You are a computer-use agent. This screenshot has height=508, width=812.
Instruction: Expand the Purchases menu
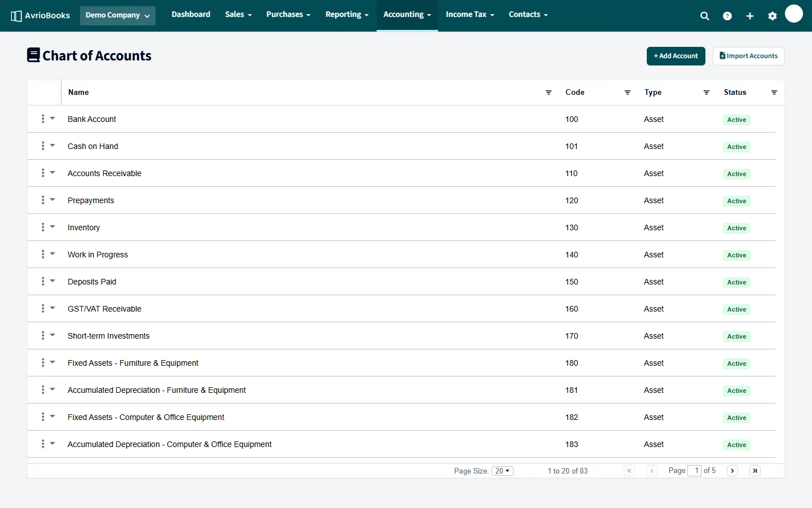coord(289,15)
